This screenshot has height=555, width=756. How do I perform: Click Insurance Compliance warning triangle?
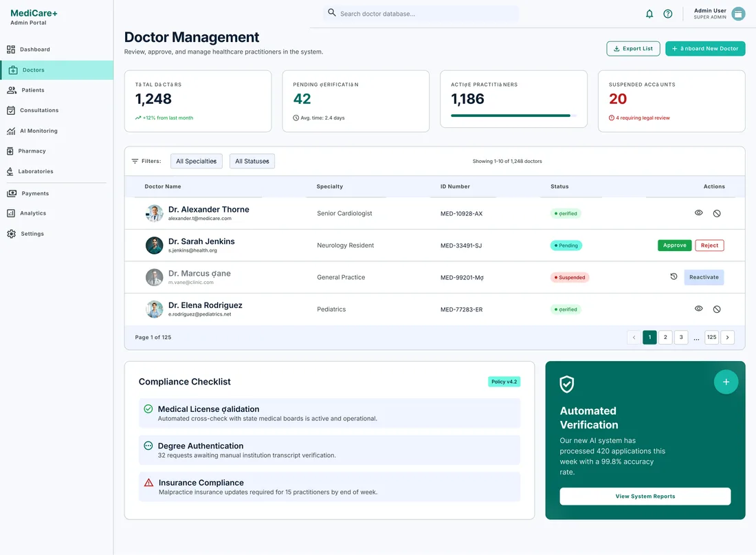148,483
